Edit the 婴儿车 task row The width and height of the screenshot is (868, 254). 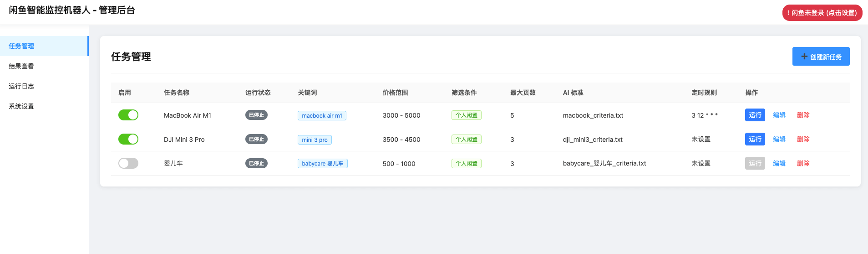coord(779,163)
